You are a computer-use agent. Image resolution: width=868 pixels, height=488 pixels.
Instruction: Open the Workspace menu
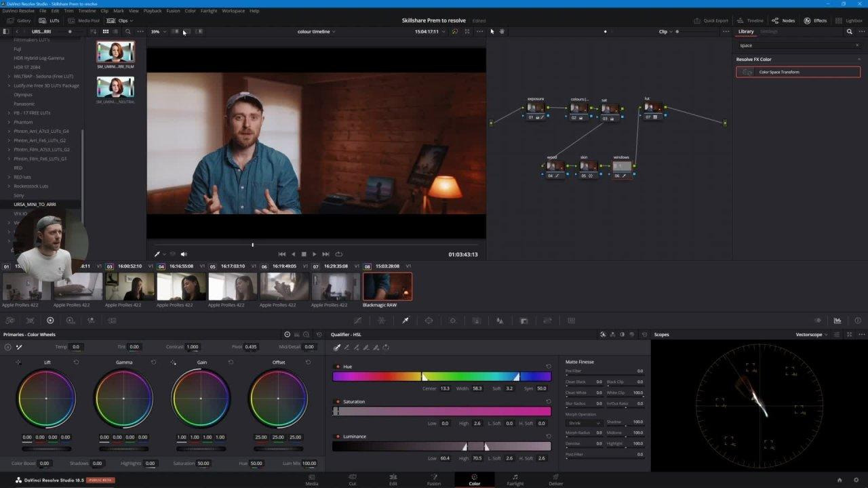(233, 11)
